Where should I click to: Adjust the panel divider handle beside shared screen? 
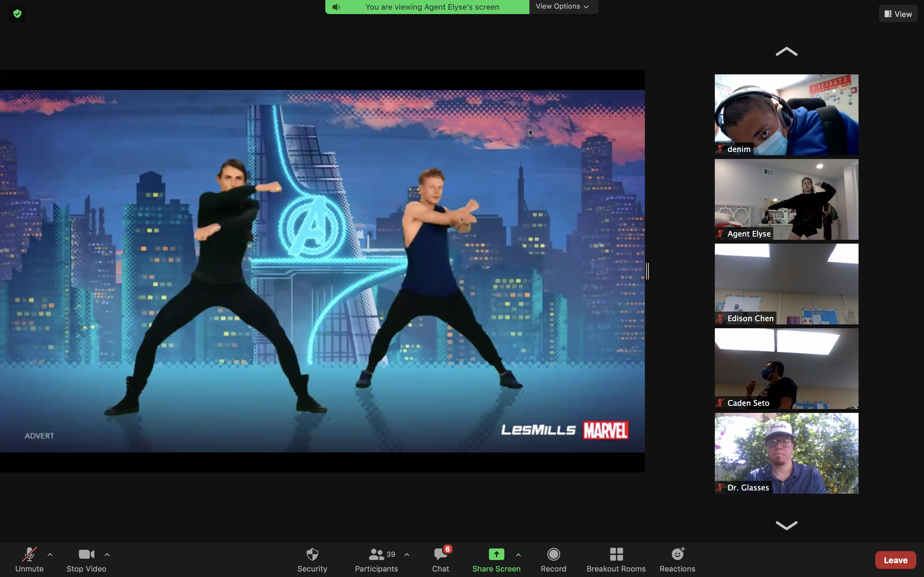(647, 271)
